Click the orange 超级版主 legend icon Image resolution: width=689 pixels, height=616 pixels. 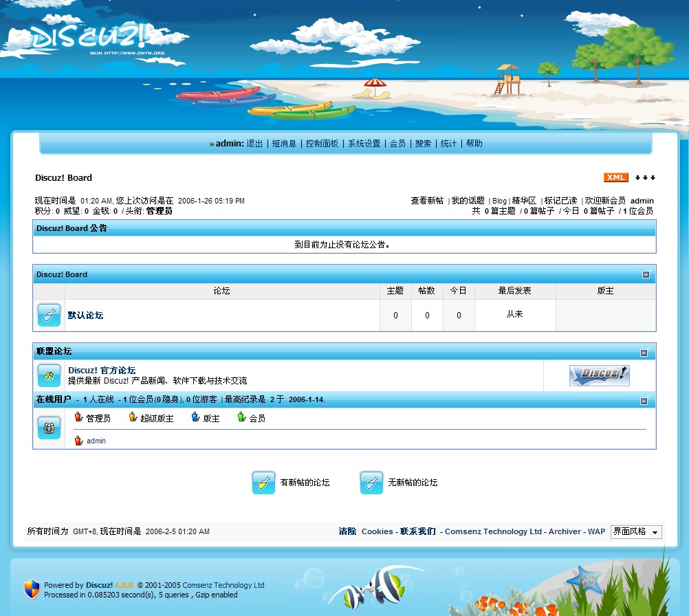coord(133,417)
